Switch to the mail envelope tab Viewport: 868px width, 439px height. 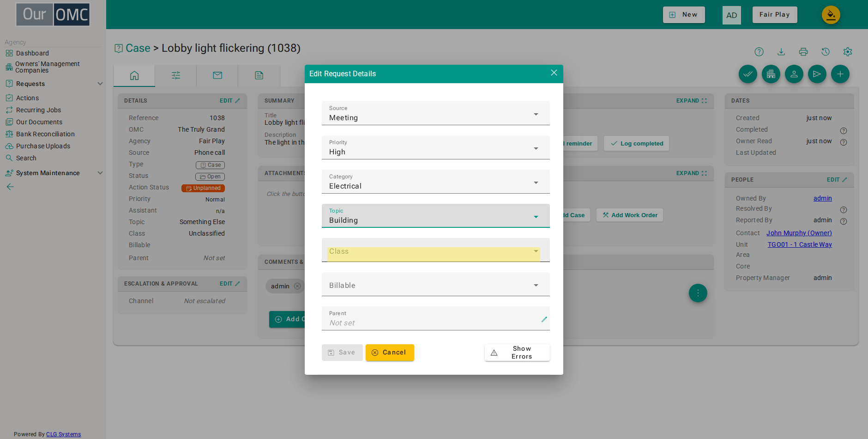tap(217, 75)
